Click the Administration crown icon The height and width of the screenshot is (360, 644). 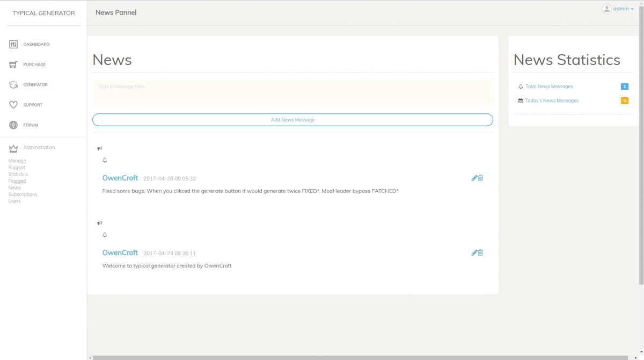(13, 148)
